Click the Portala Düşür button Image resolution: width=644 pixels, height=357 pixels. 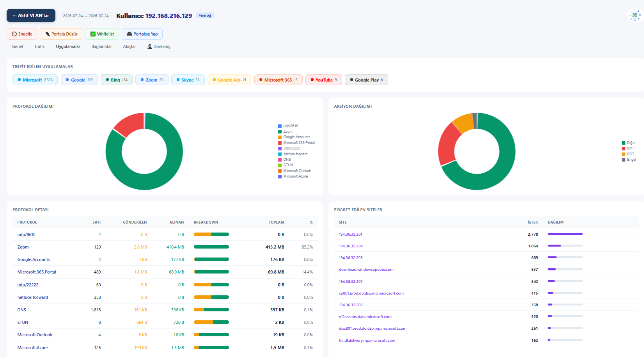pyautogui.click(x=61, y=34)
